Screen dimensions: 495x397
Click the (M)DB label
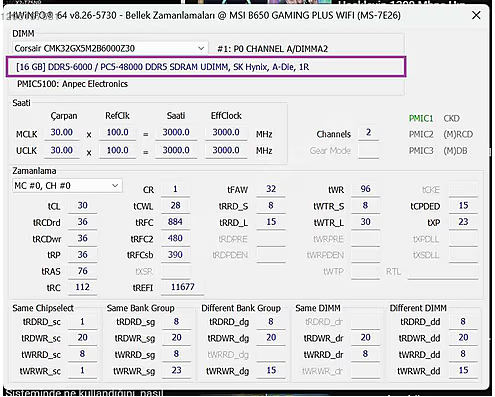(455, 151)
